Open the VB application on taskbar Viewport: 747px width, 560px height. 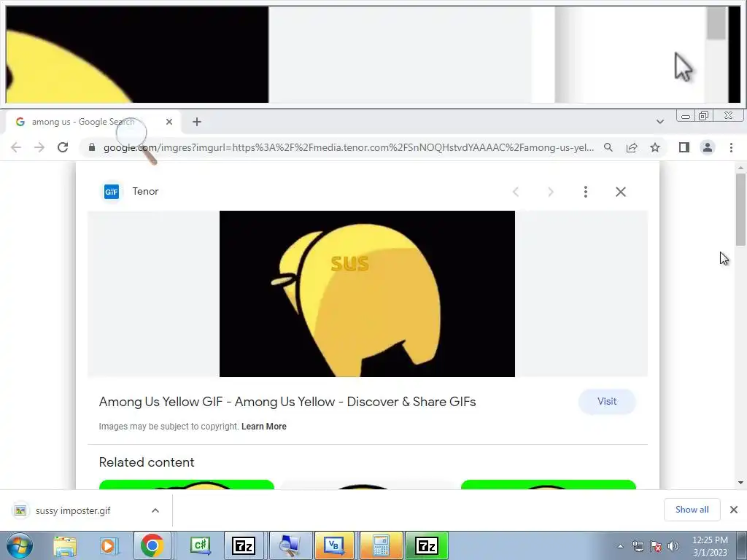(x=334, y=545)
